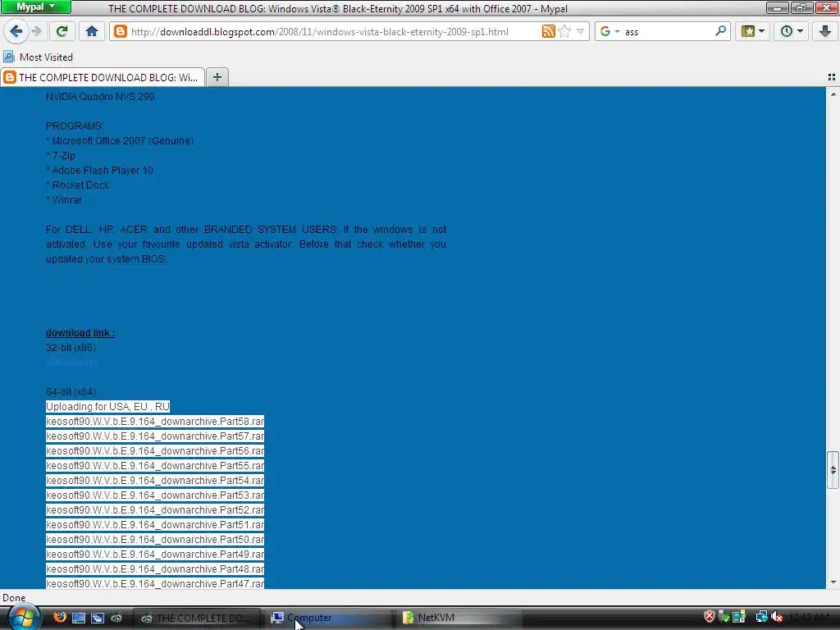Activate THE COMPLETE DO... taskbar button
This screenshot has height=630, width=840.
[195, 618]
